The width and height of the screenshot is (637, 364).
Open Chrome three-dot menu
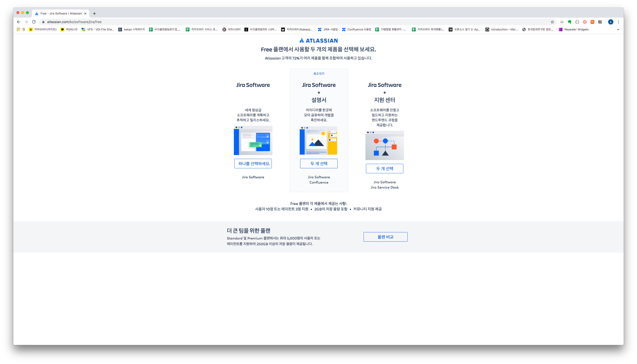pos(618,22)
